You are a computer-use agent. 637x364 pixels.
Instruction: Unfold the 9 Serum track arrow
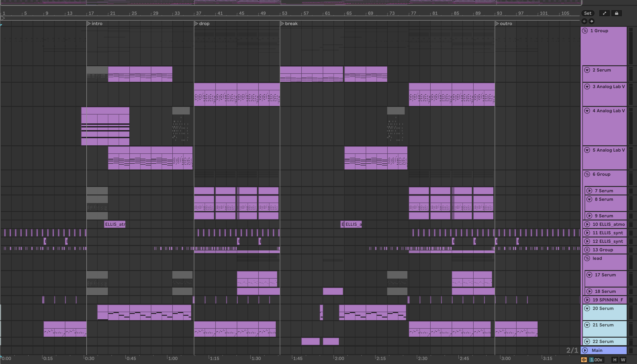tap(590, 216)
